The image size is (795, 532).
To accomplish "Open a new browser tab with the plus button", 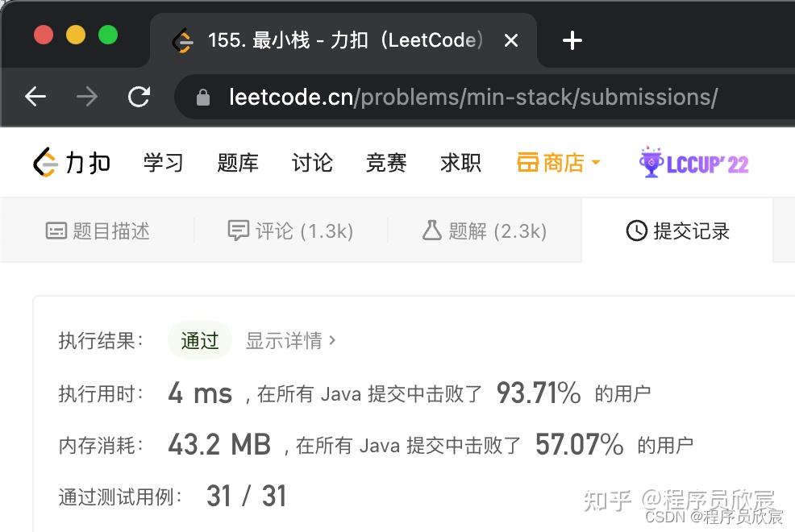I will pyautogui.click(x=572, y=40).
